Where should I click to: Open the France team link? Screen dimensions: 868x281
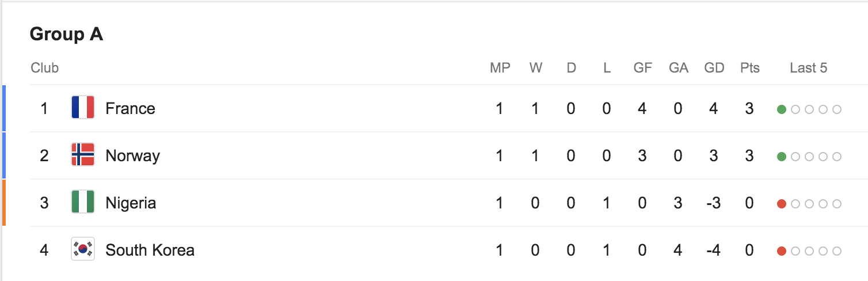(x=131, y=108)
